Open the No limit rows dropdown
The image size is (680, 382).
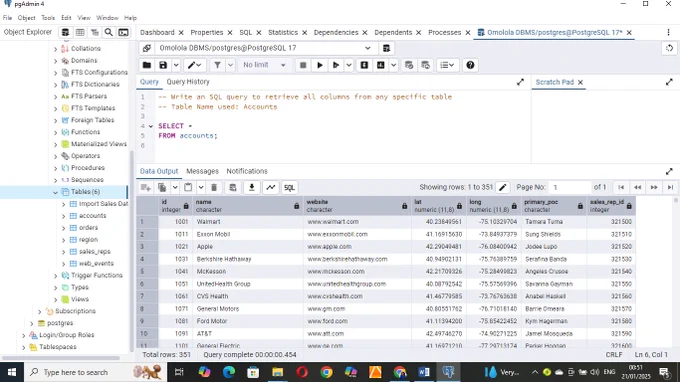click(x=265, y=65)
